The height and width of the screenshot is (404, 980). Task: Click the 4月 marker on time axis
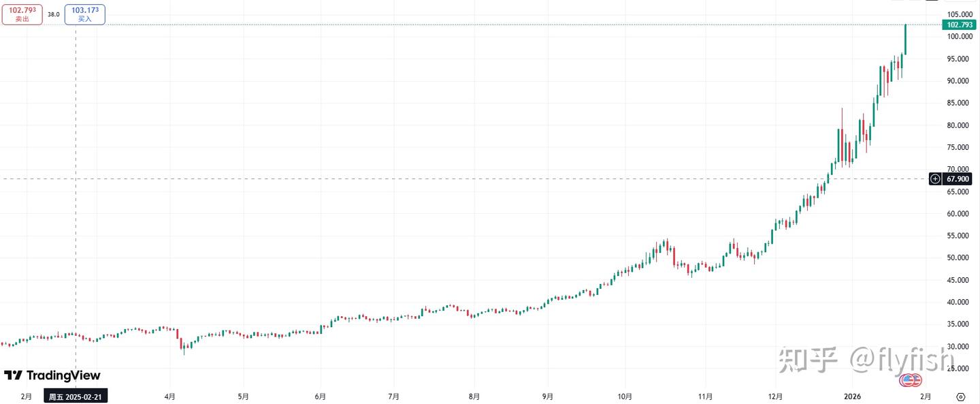pyautogui.click(x=170, y=397)
